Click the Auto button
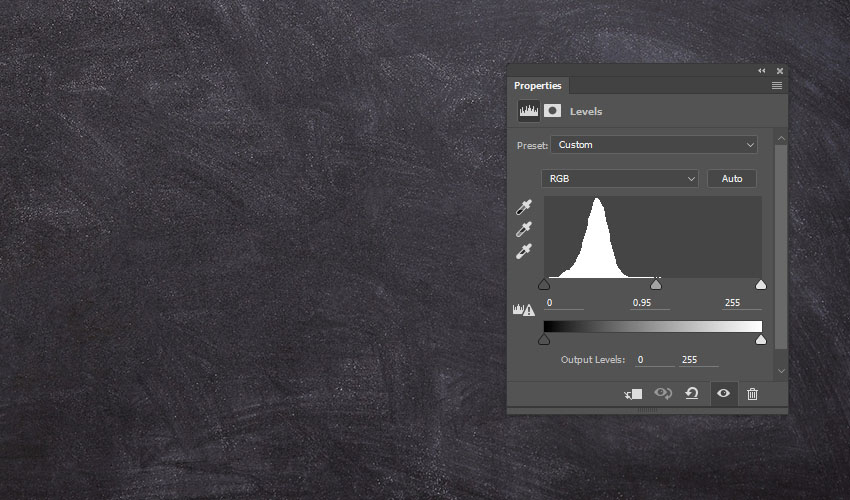Viewport: 850px width, 500px height. (732, 178)
